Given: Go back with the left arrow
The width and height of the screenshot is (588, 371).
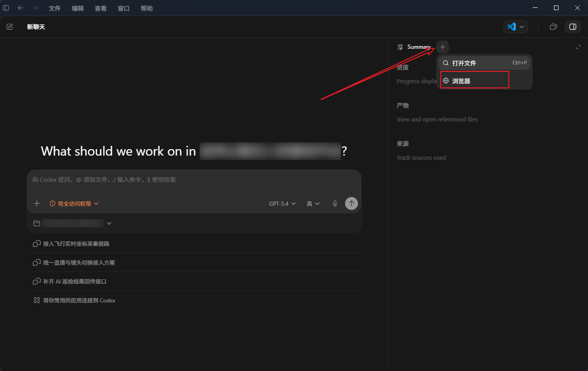Looking at the screenshot, I should pyautogui.click(x=21, y=8).
